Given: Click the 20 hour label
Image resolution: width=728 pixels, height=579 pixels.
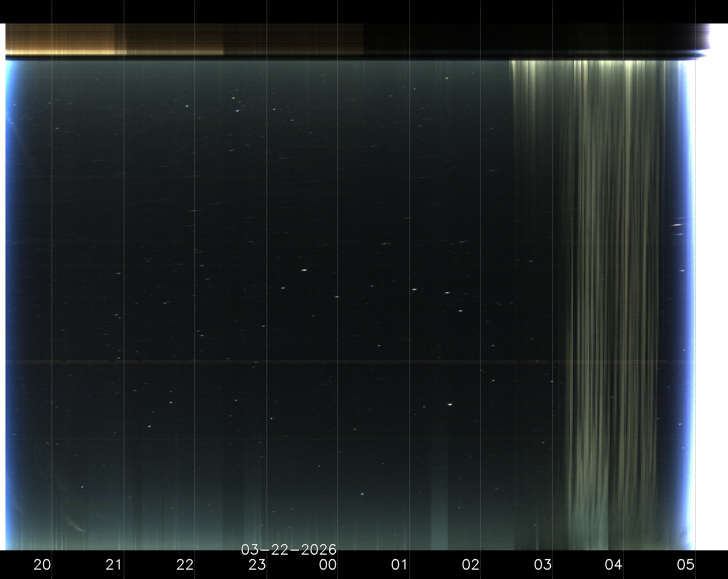Looking at the screenshot, I should [x=42, y=564].
